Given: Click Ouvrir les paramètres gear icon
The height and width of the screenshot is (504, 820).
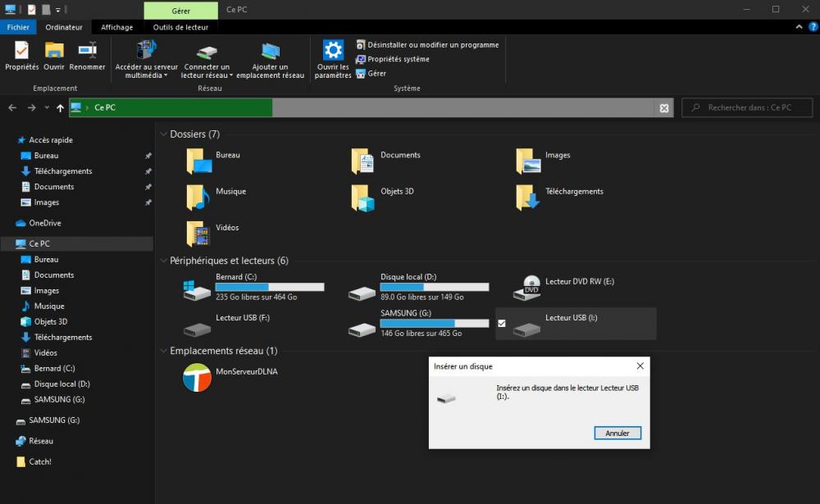Looking at the screenshot, I should click(x=333, y=51).
